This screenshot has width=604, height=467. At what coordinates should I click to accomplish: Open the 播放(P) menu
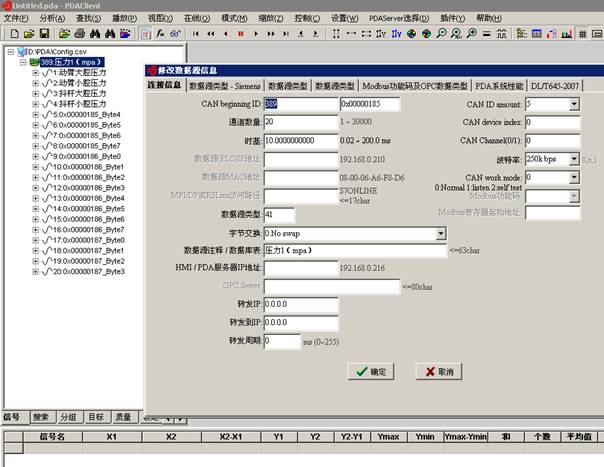click(124, 18)
